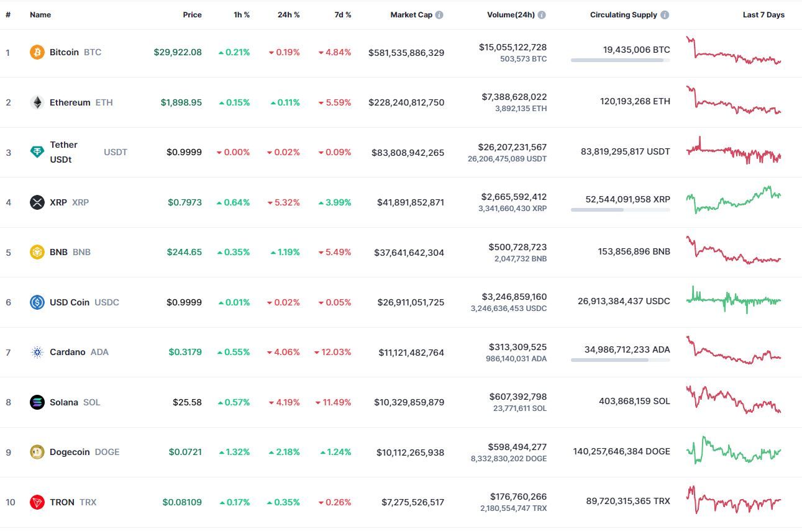Image resolution: width=802 pixels, height=532 pixels.
Task: Click the XRP logo icon
Action: pyautogui.click(x=37, y=202)
